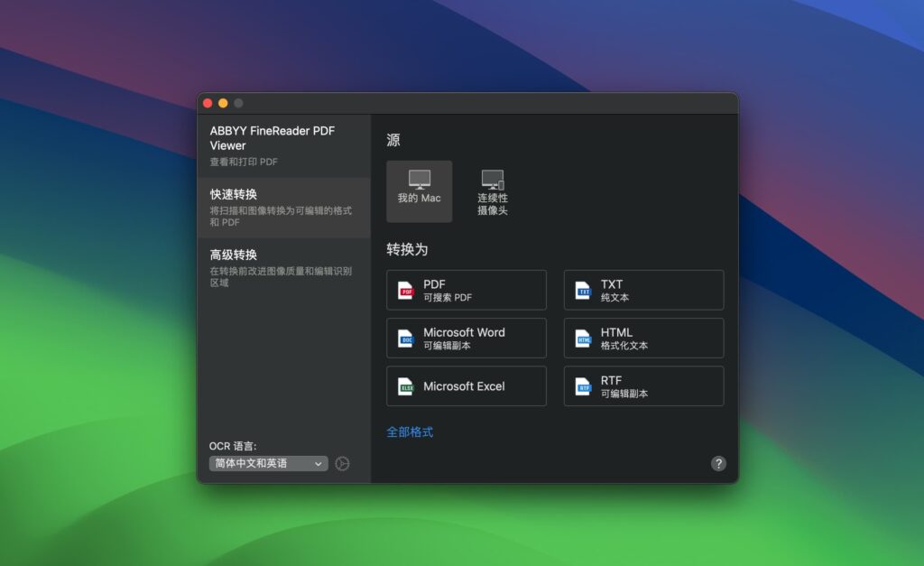Toggle the 我的 Mac source thumbnail
924x566 pixels.
click(x=419, y=190)
